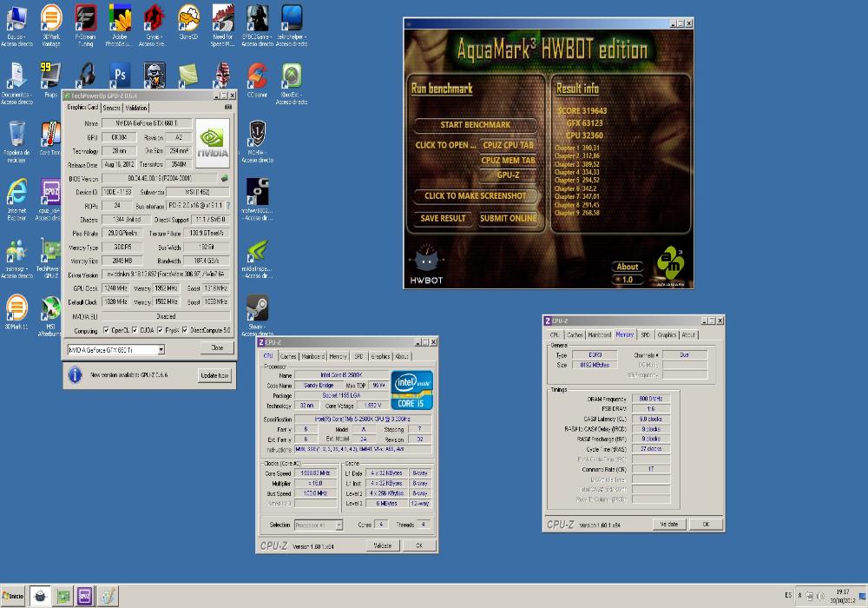The image size is (868, 608).
Task: Click OK in the CPU-Z CPU window
Action: coord(419,545)
